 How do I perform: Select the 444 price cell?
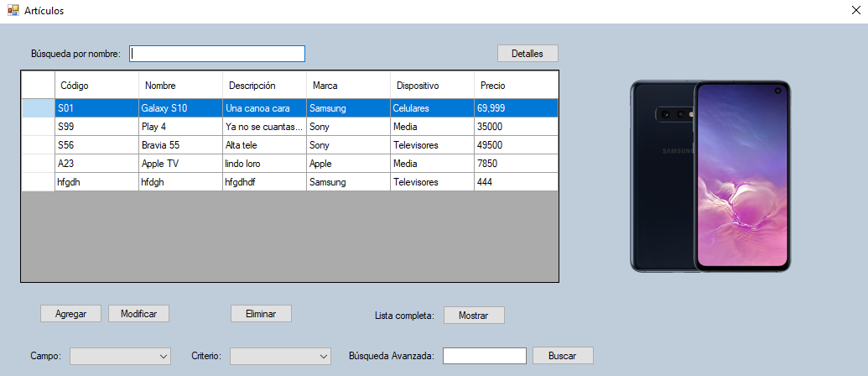516,181
